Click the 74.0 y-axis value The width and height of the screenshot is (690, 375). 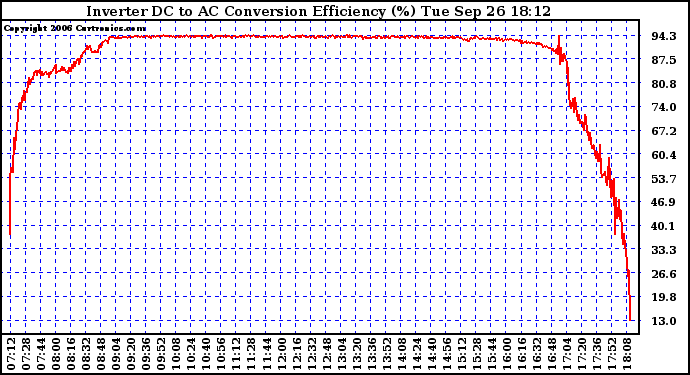click(664, 107)
